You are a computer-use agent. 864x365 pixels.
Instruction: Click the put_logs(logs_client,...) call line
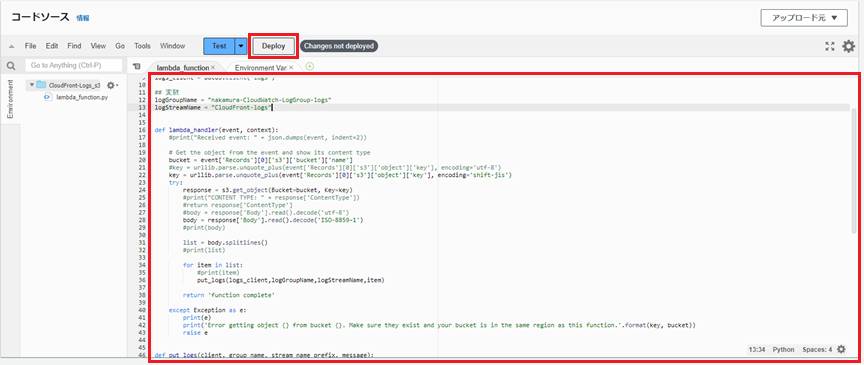[x=290, y=280]
